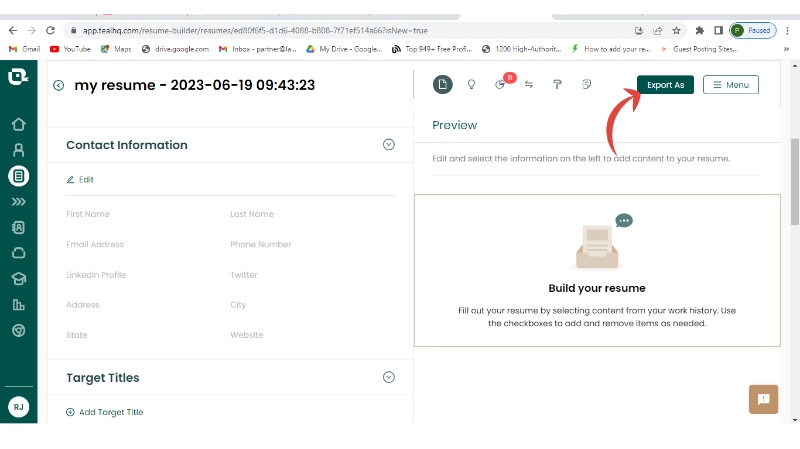The width and height of the screenshot is (800, 449).
Task: Open the Chrome extension icon in the sidebar
Action: point(18,330)
